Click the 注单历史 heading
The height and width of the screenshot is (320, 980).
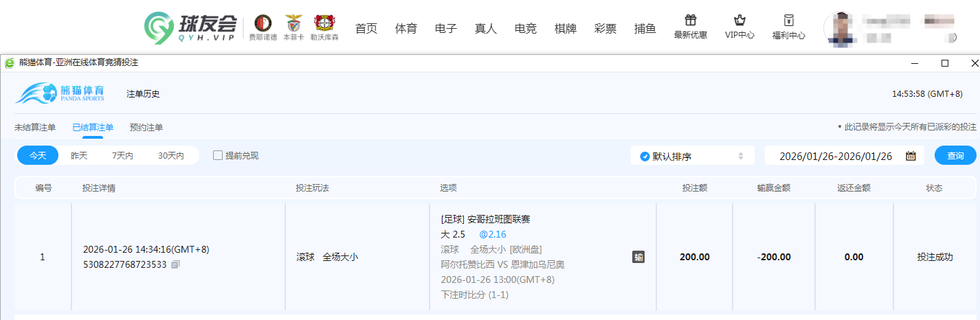pyautogui.click(x=144, y=93)
